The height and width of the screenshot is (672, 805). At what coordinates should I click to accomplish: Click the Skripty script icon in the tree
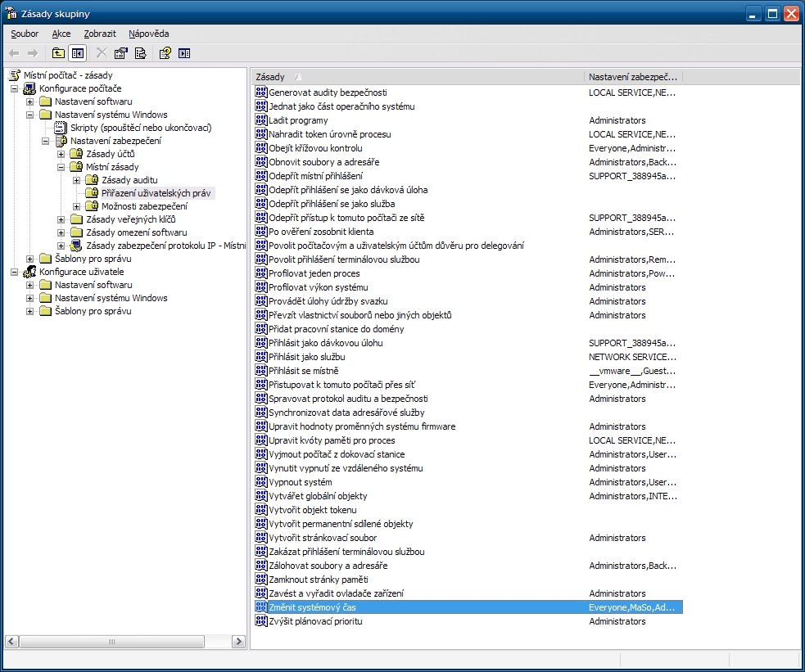click(x=61, y=128)
